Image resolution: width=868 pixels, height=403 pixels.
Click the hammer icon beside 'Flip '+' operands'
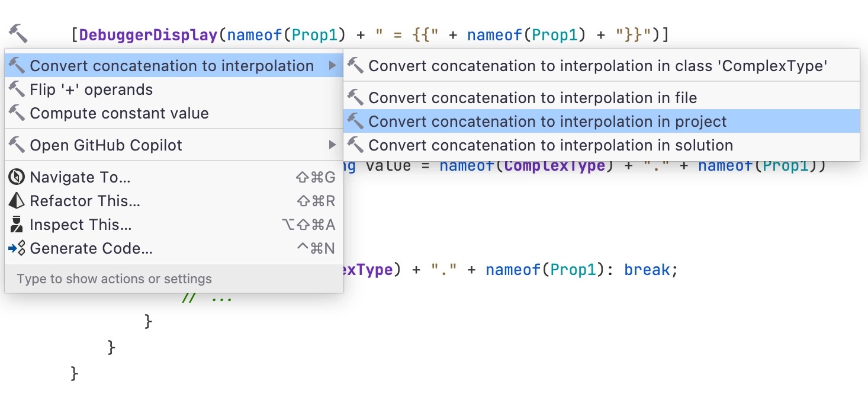tap(18, 89)
